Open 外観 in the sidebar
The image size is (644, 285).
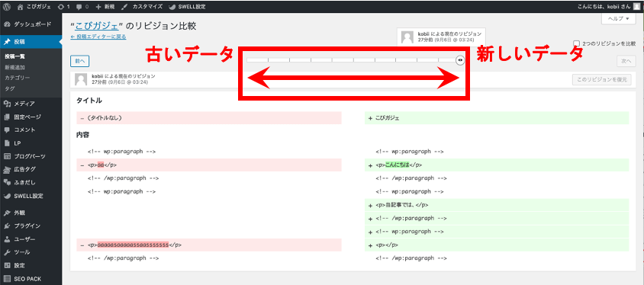click(31, 213)
